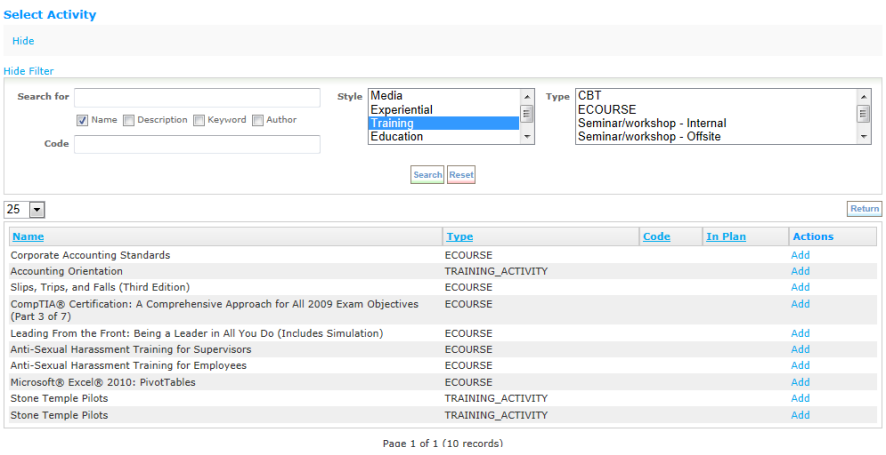Sort table by Type column header
Screen dimensions: 886x455
[460, 237]
